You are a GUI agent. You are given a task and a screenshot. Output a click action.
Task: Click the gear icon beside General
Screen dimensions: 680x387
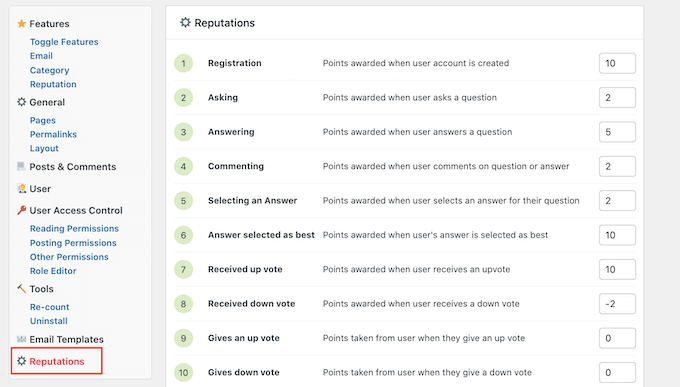point(21,102)
